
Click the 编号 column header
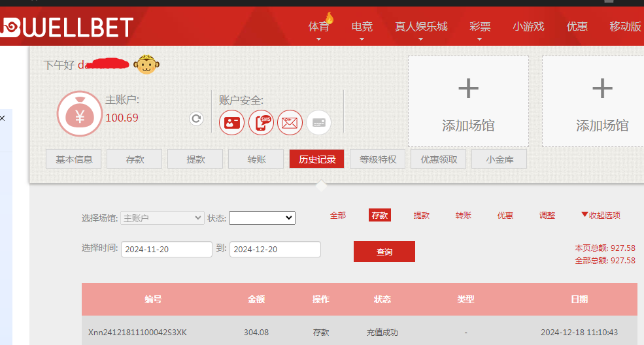153,299
